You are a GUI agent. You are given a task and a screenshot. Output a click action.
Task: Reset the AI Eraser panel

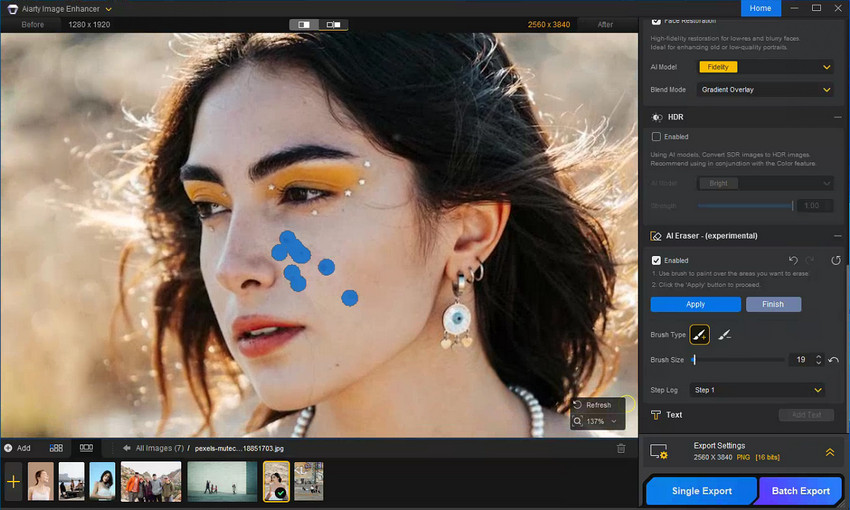pos(835,260)
